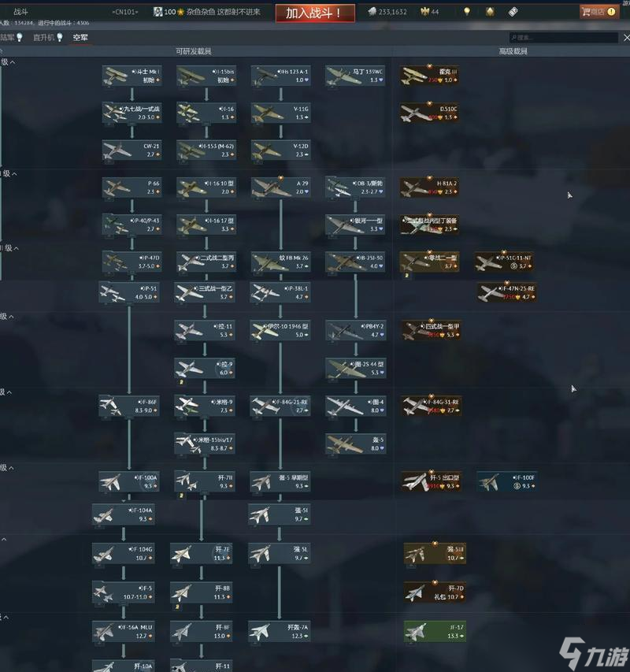Choose the JF-17 premium aircraft
The height and width of the screenshot is (672, 630).
(435, 632)
